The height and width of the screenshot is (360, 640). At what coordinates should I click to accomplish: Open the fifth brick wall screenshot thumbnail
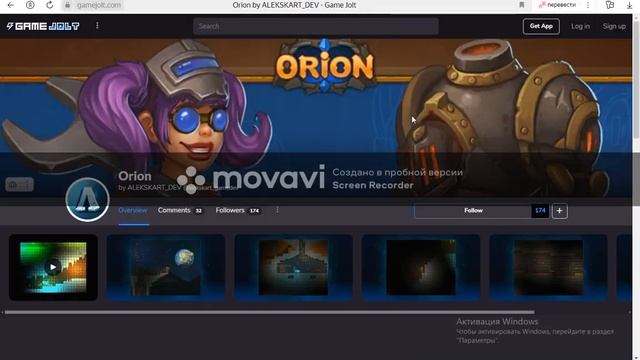click(x=549, y=267)
